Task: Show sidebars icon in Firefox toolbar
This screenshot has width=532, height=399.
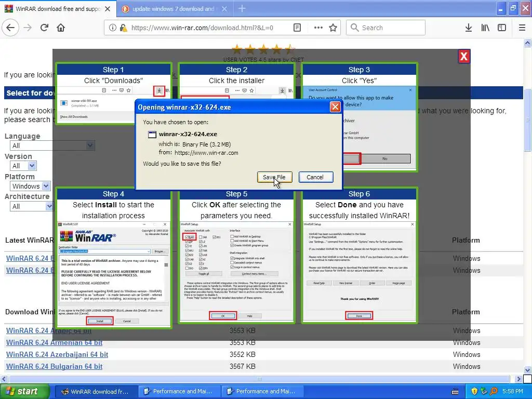Action: pyautogui.click(x=502, y=28)
